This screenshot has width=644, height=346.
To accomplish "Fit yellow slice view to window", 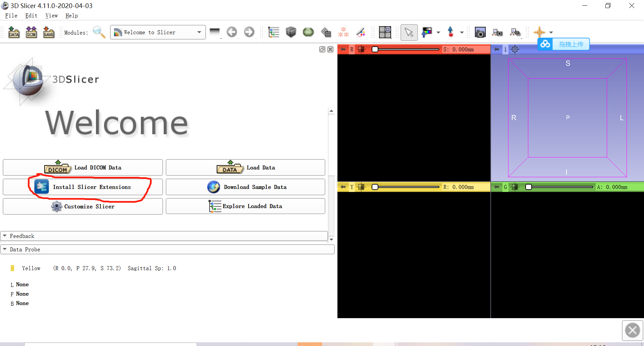I will click(361, 187).
